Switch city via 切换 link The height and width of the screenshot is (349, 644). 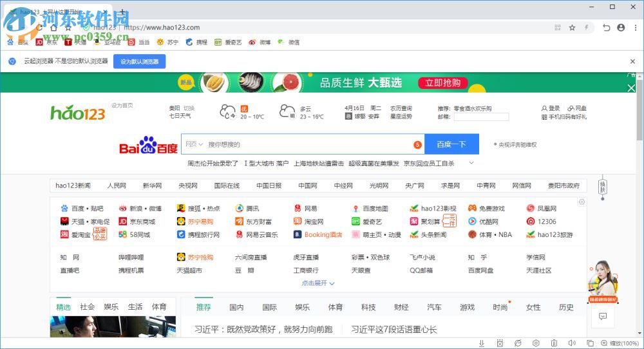coord(189,108)
